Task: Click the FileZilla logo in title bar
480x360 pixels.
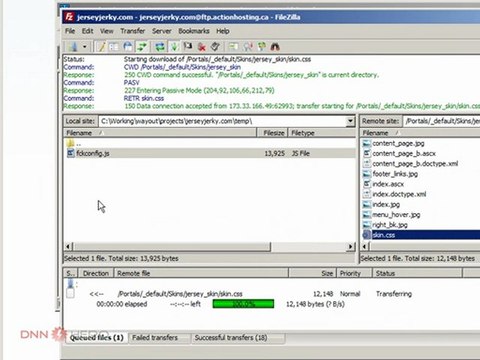Action: pos(69,17)
